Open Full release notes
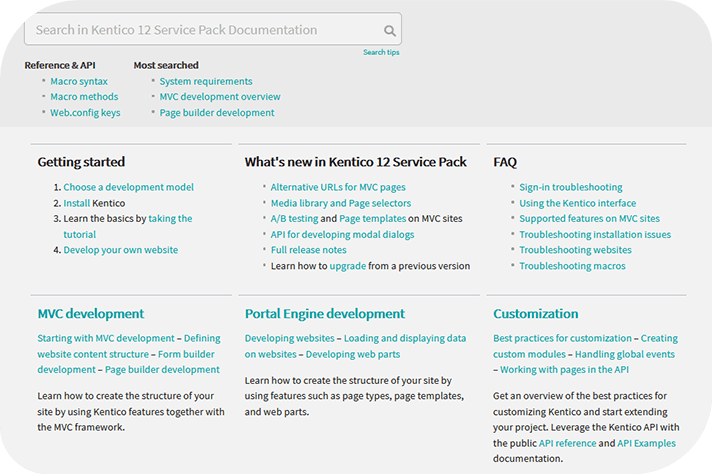 [308, 250]
